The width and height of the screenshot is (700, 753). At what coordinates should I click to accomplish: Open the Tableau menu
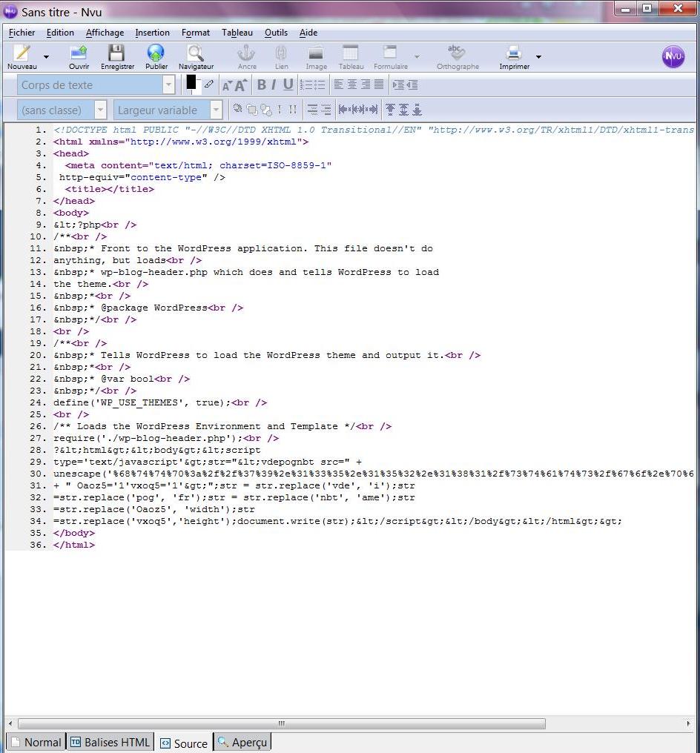(x=237, y=33)
